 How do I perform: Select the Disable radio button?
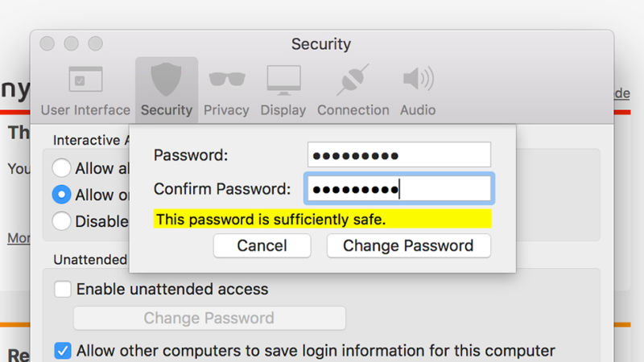(61, 220)
